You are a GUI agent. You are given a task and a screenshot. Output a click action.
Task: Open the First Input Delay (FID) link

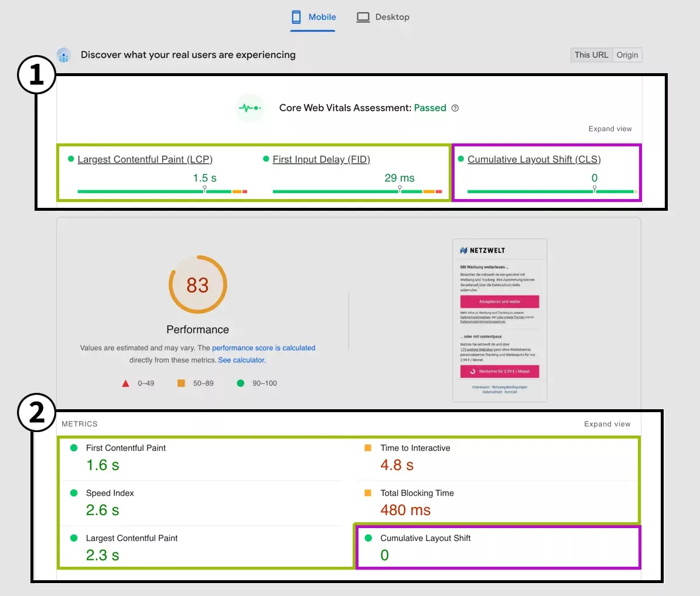[x=321, y=159]
